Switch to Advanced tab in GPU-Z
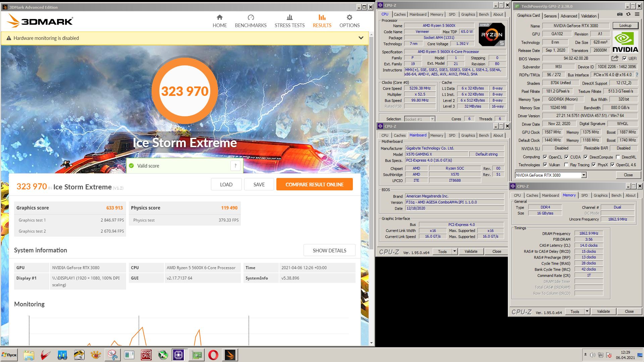644x362 pixels. pos(569,16)
